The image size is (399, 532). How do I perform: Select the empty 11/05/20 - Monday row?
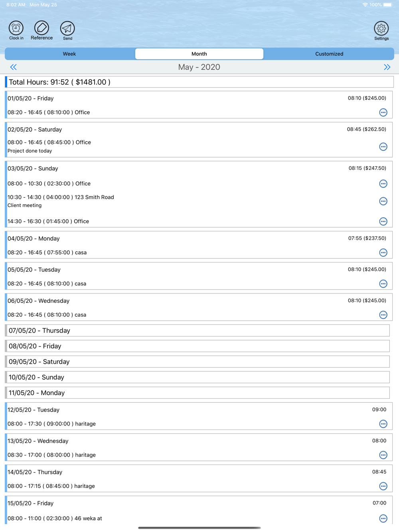click(x=197, y=393)
